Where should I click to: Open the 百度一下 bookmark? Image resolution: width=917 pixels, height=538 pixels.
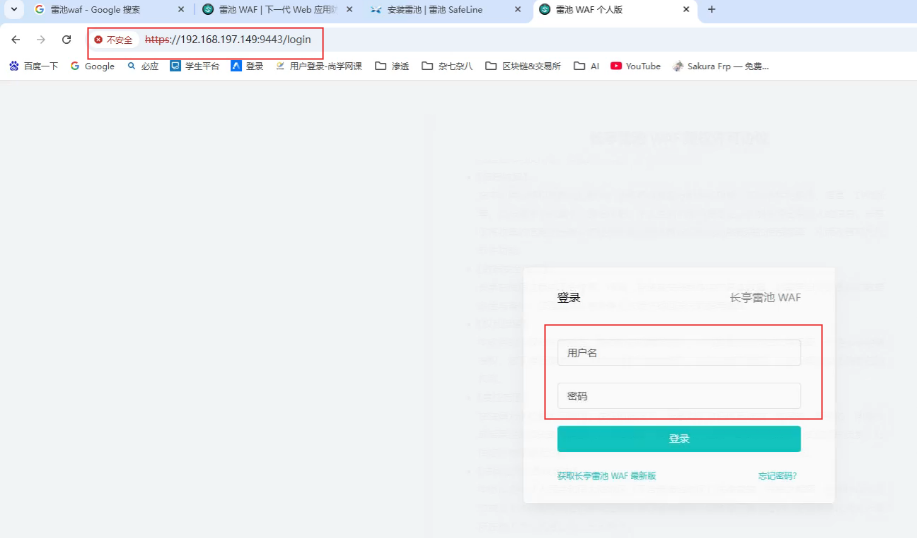coord(34,66)
